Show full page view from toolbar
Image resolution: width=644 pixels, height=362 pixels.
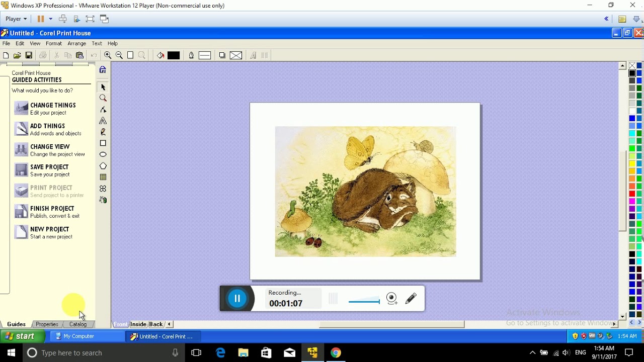click(x=130, y=55)
